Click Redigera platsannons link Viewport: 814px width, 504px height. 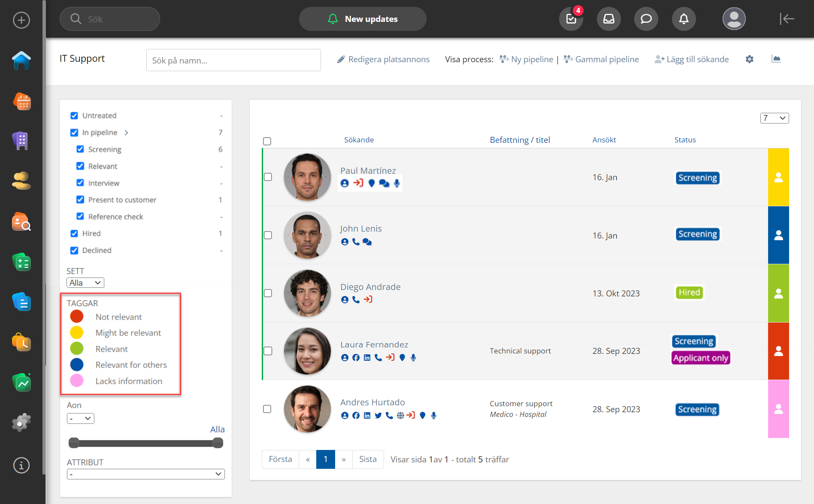pyautogui.click(x=383, y=59)
